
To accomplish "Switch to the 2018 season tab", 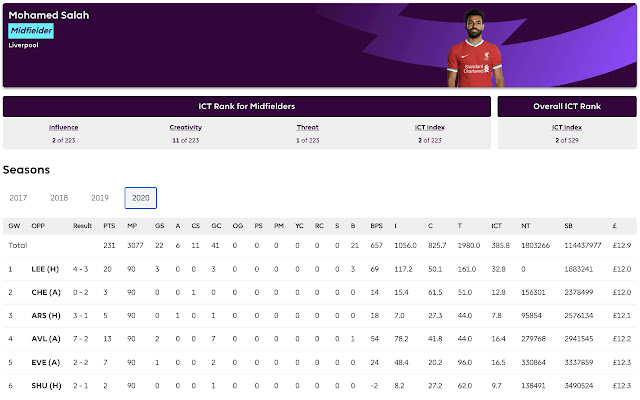I will point(59,198).
